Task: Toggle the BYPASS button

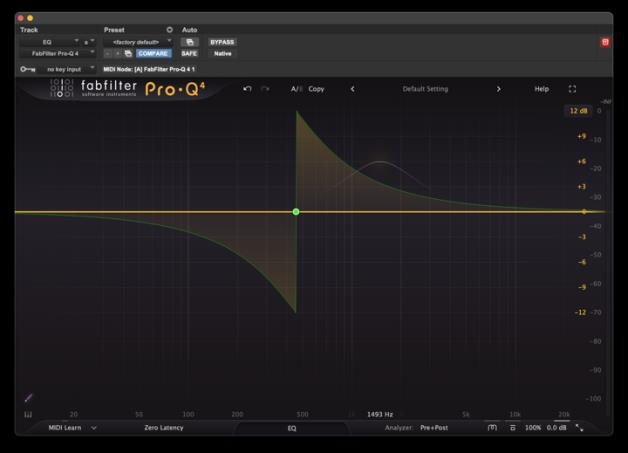Action: point(222,42)
